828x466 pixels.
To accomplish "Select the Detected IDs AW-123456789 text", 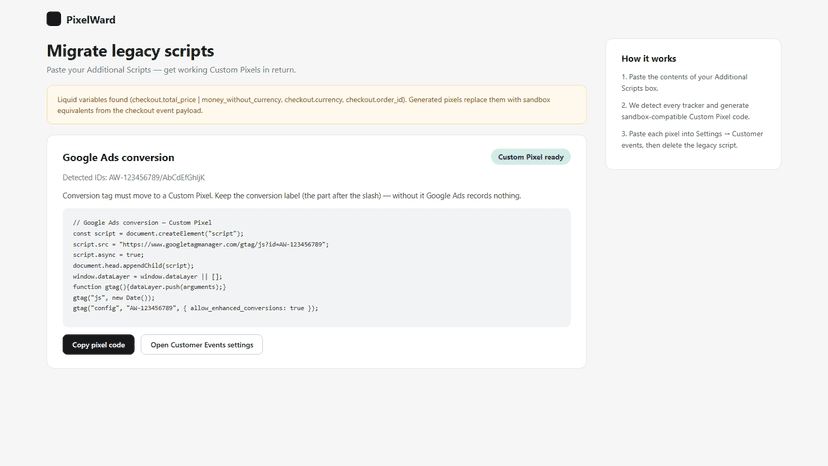I will click(134, 178).
